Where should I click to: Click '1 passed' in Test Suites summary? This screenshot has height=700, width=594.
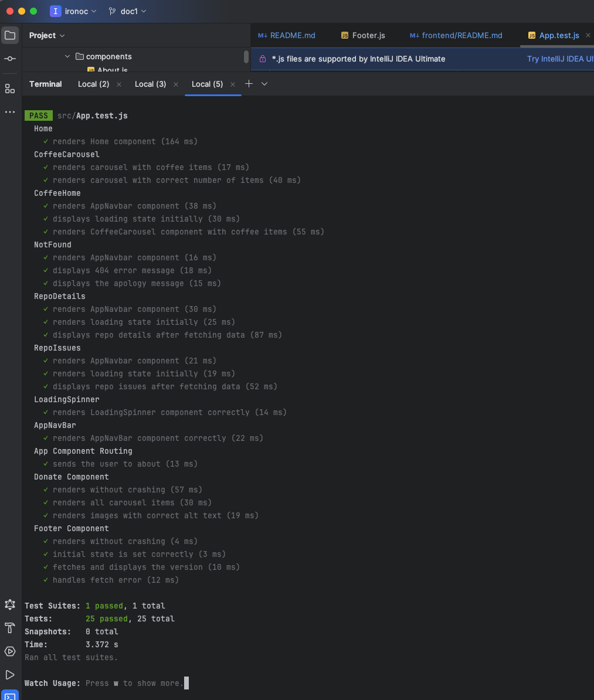pos(104,606)
